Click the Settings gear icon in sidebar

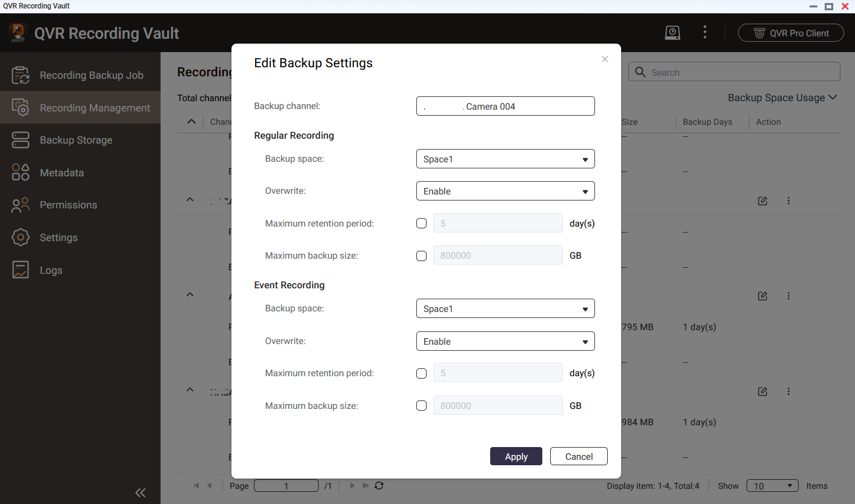pos(21,237)
